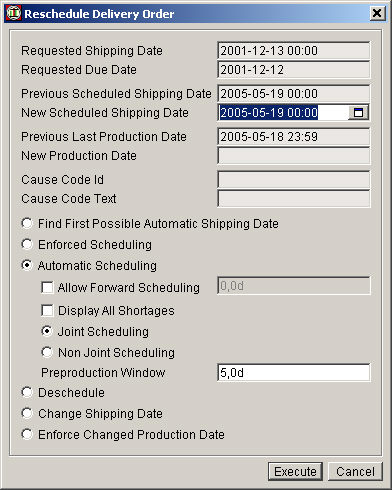This screenshot has height=490, width=392.
Task: Click the New Production Date field
Action: (x=294, y=156)
